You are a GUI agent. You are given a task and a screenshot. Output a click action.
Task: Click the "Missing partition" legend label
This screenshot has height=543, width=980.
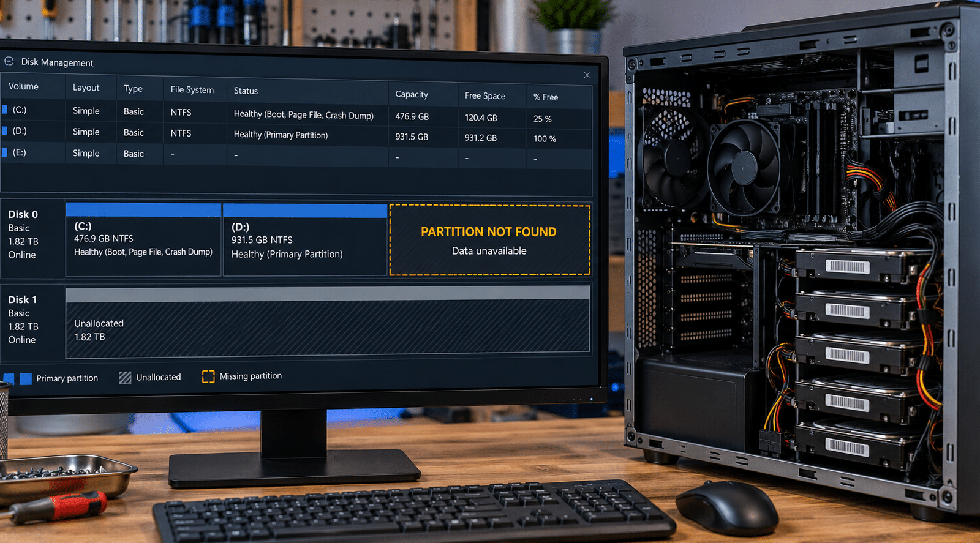click(251, 376)
